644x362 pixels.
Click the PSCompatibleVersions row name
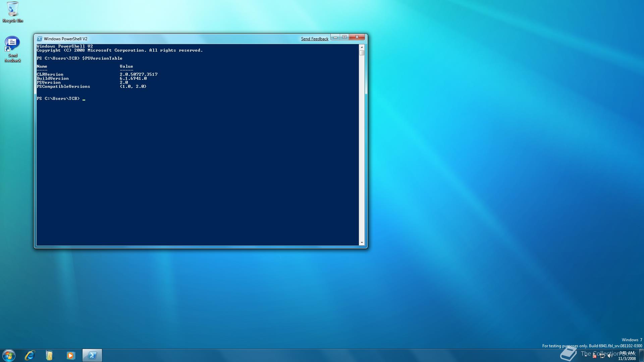click(63, 86)
